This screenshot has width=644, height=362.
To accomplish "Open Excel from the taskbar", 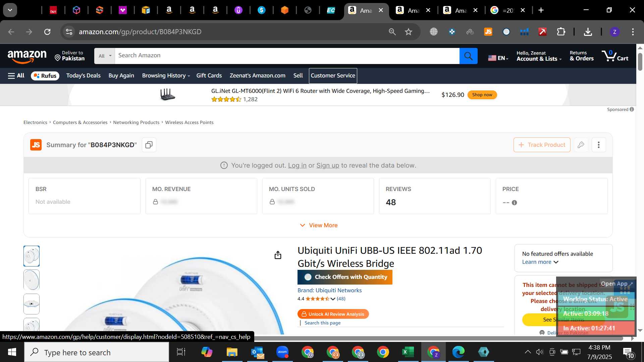I will [408, 352].
